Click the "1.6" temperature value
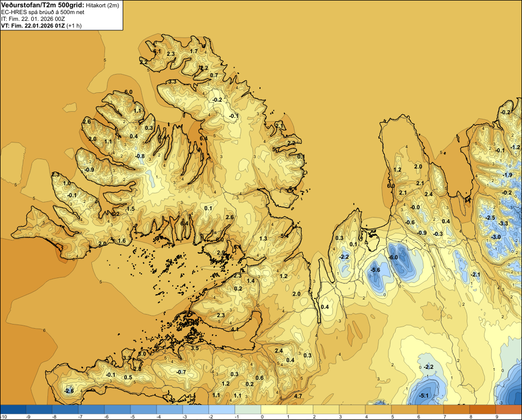 point(122,241)
